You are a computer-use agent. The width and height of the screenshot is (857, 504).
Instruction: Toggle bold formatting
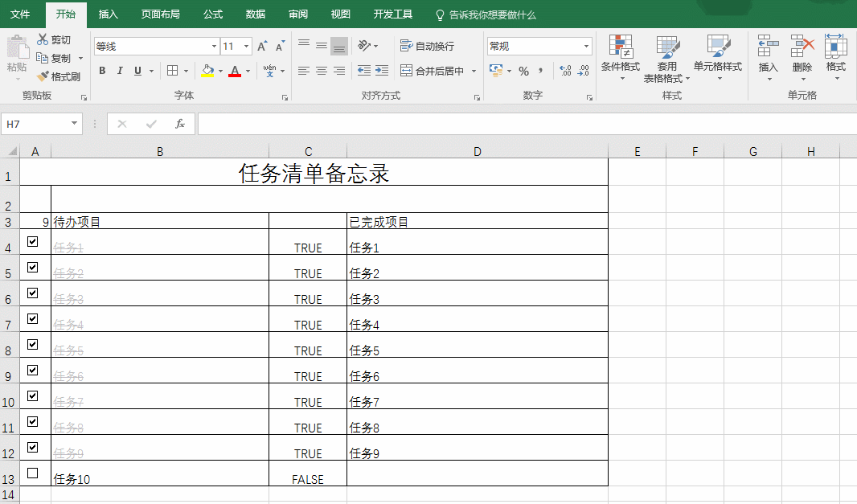coord(102,71)
